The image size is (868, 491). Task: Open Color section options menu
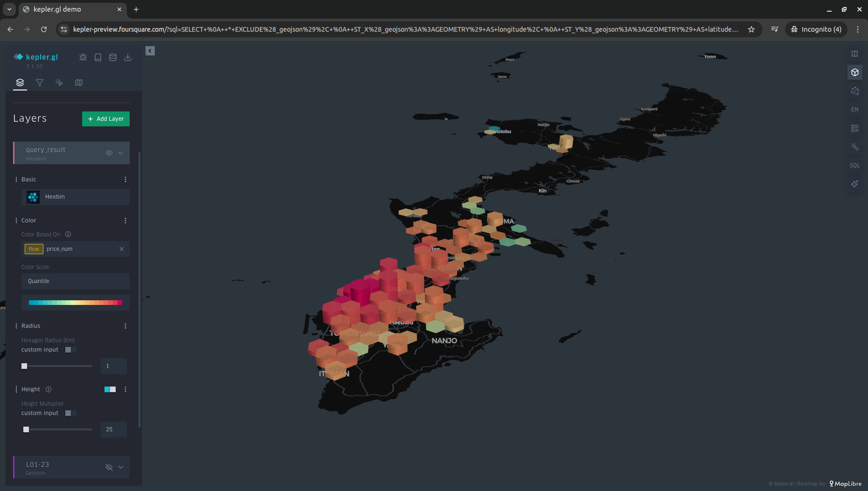coord(125,221)
